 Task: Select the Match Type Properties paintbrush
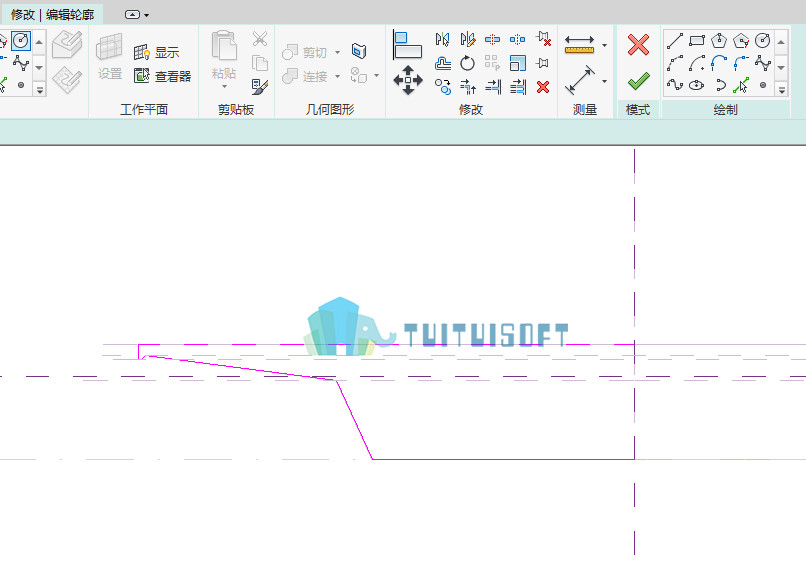260,86
